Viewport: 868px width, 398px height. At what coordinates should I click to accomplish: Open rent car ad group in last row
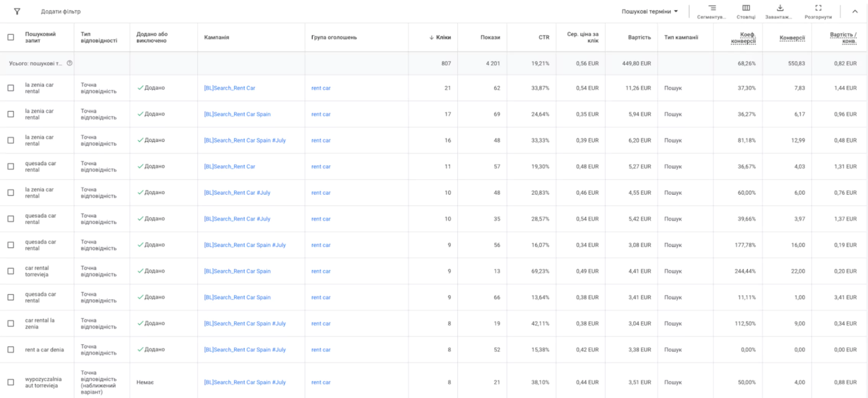click(321, 382)
